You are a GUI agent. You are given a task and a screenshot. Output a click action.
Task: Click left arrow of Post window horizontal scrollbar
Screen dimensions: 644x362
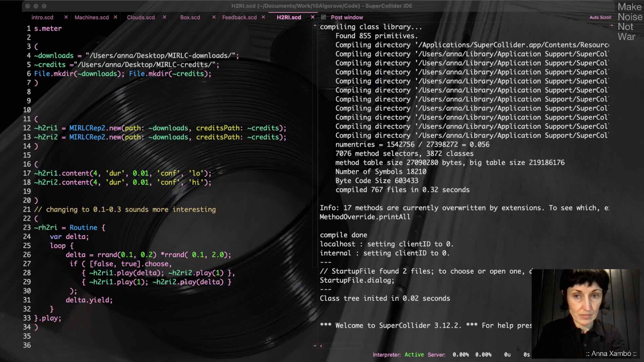coord(321,346)
